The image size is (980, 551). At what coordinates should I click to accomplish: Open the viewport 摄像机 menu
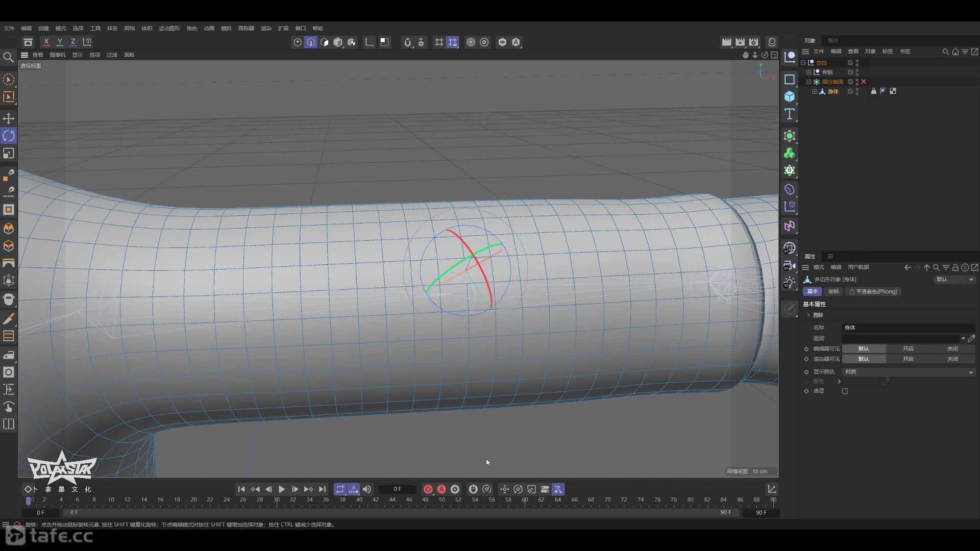58,55
